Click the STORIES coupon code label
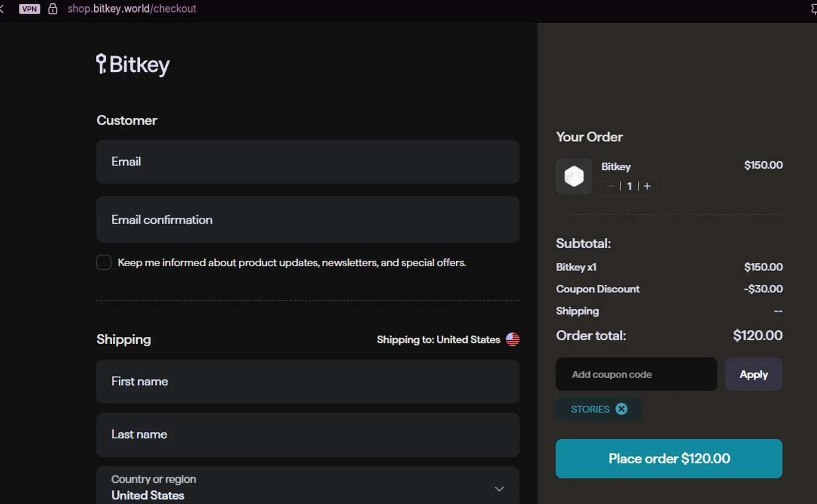 [x=590, y=409]
